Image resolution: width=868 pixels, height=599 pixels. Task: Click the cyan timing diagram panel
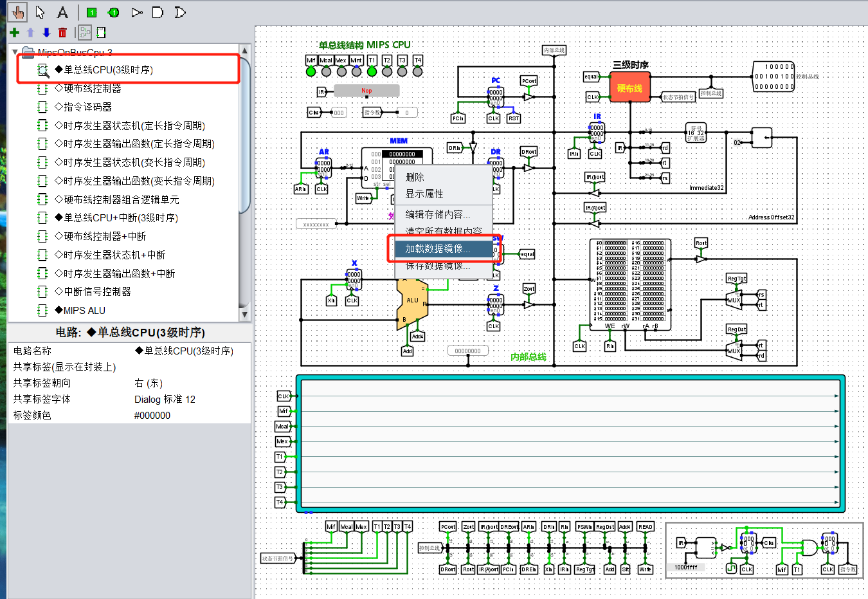coord(570,443)
